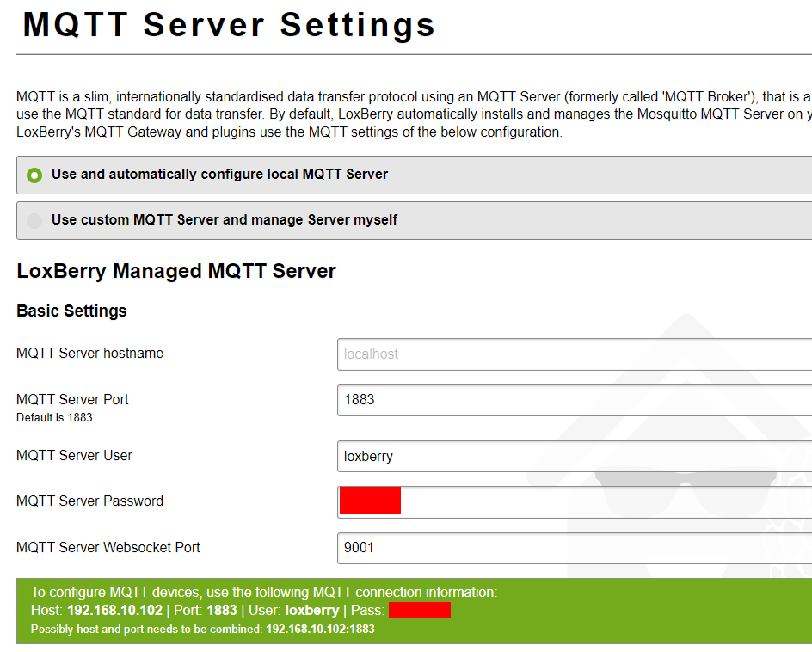This screenshot has width=812, height=652.
Task: Click the MQTT Server Websocket Port field
Action: click(x=575, y=548)
